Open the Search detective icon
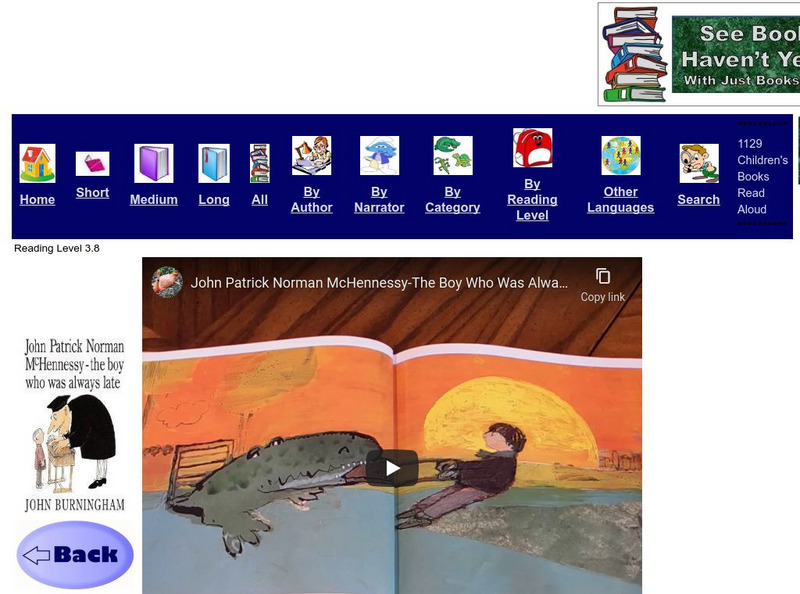Screen dimensions: 800x594 click(x=699, y=163)
